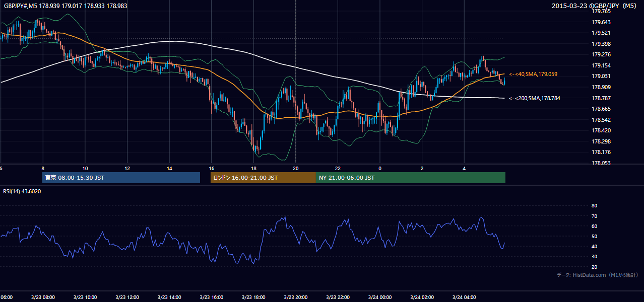This screenshot has width=644, height=302.
Task: Click hour tick 14 under the price chart
Action: (169, 168)
